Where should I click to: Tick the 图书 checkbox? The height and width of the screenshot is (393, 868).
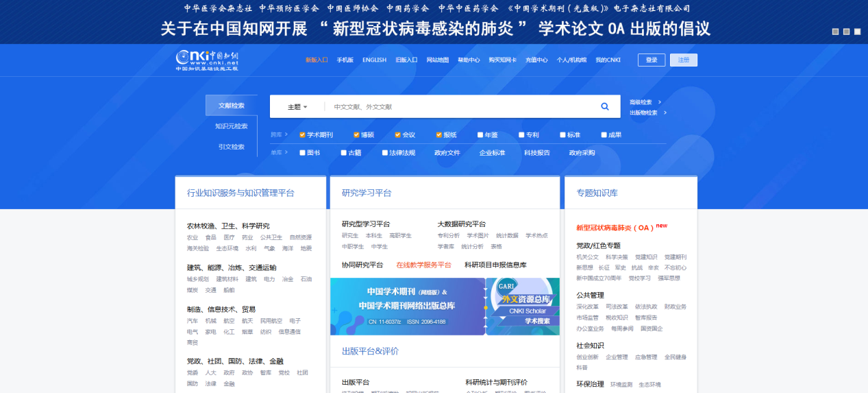tap(302, 153)
